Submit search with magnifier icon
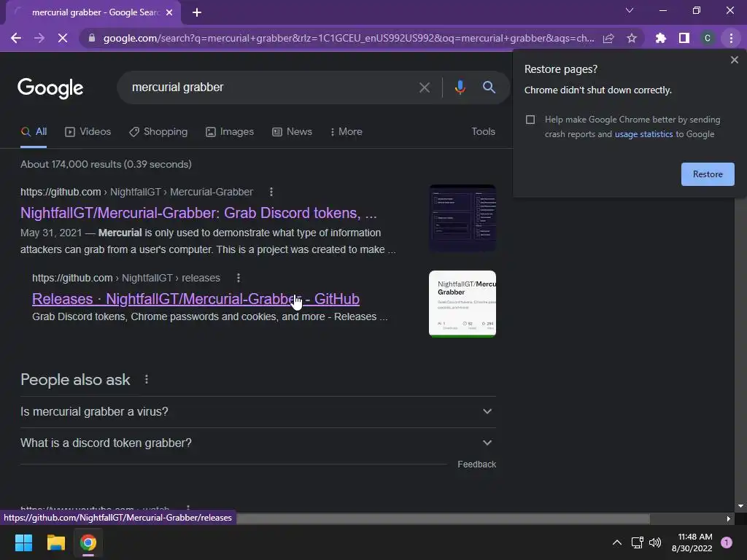Viewport: 747px width, 560px height. tap(489, 87)
